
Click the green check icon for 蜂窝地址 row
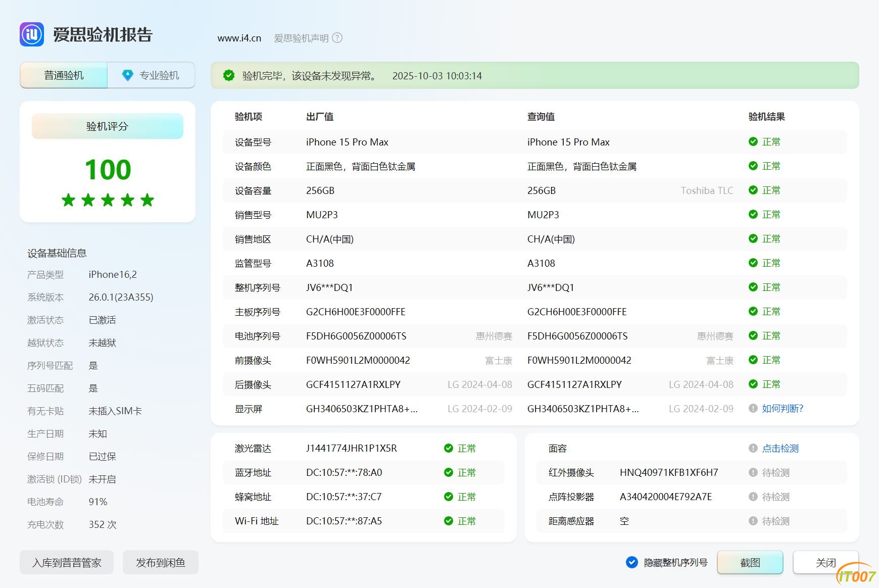click(x=449, y=497)
